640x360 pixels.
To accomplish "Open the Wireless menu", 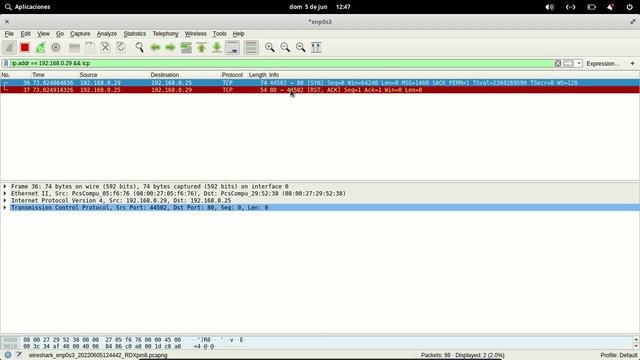I will click(x=196, y=33).
